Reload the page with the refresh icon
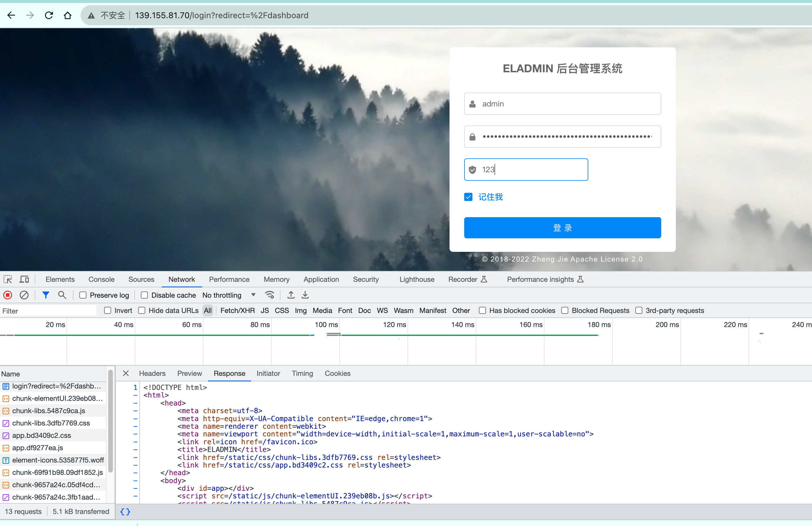The image size is (812, 526). (49, 15)
